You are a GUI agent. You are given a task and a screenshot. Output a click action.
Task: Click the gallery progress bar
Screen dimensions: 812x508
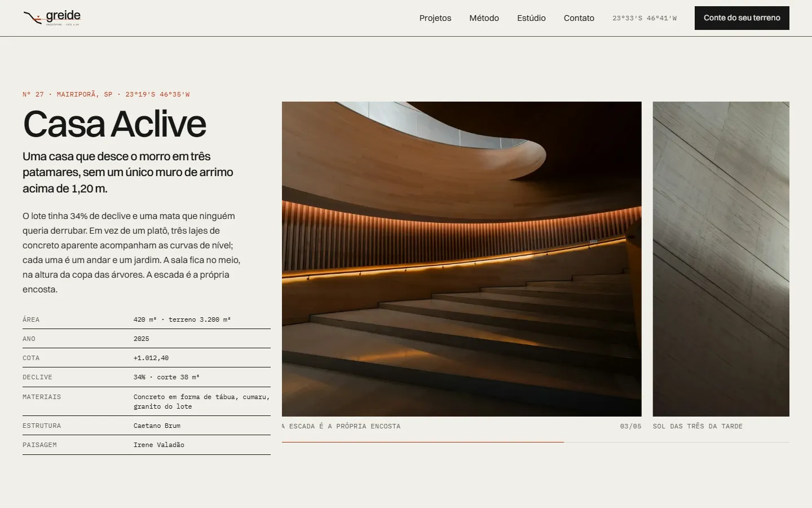tap(536, 442)
